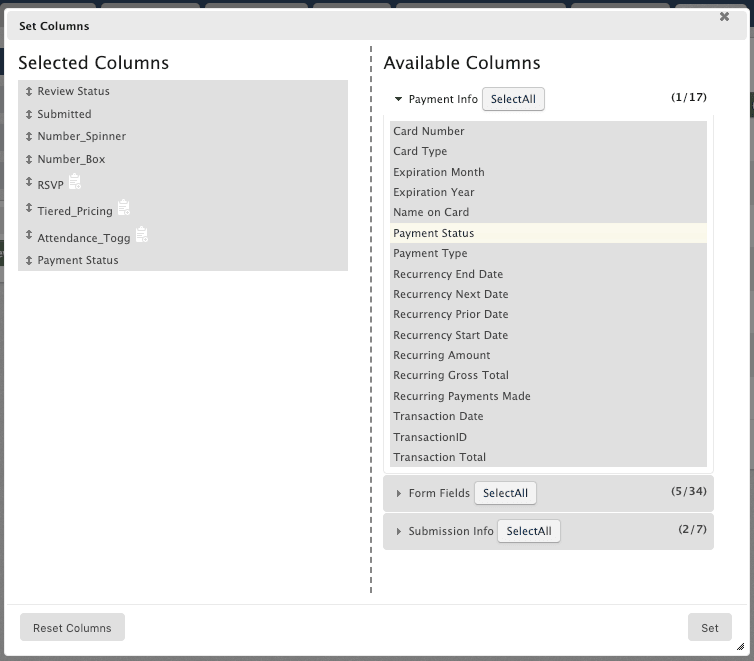Pick the Transaction Total column option
This screenshot has width=754, height=661.
548,457
